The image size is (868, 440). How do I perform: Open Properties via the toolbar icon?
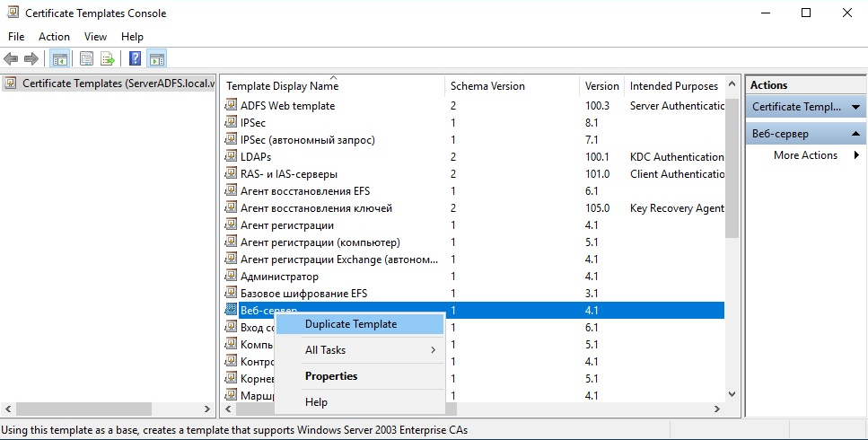coord(86,59)
